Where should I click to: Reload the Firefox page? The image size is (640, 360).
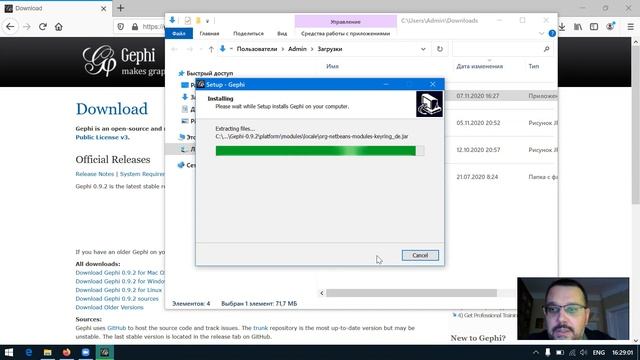[x=43, y=27]
